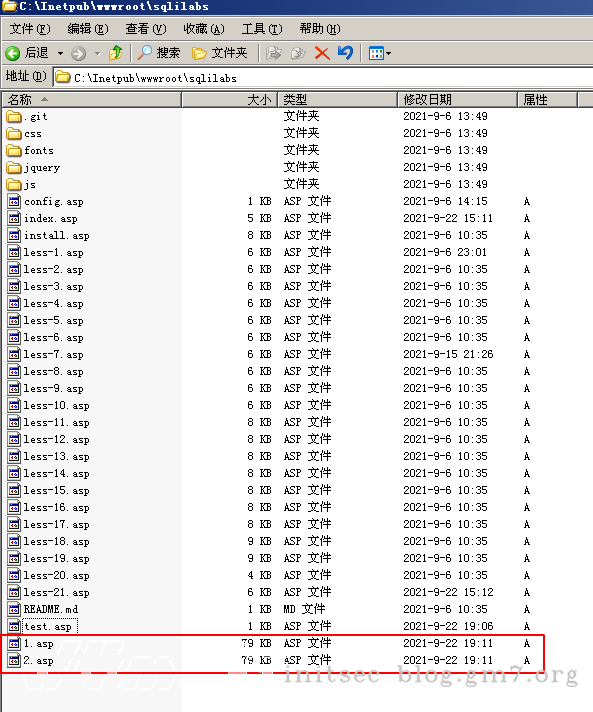This screenshot has width=593, height=712.
Task: Click the Copy To folder icon
Action: [x=298, y=53]
